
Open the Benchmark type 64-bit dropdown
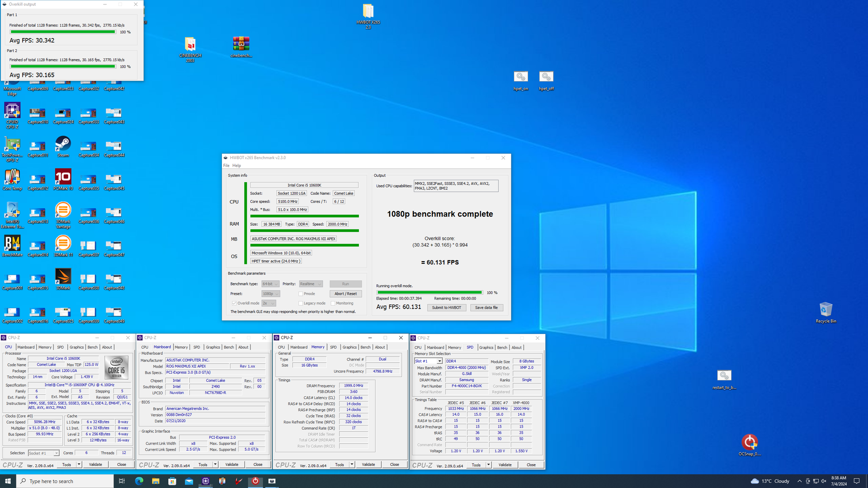click(x=270, y=284)
